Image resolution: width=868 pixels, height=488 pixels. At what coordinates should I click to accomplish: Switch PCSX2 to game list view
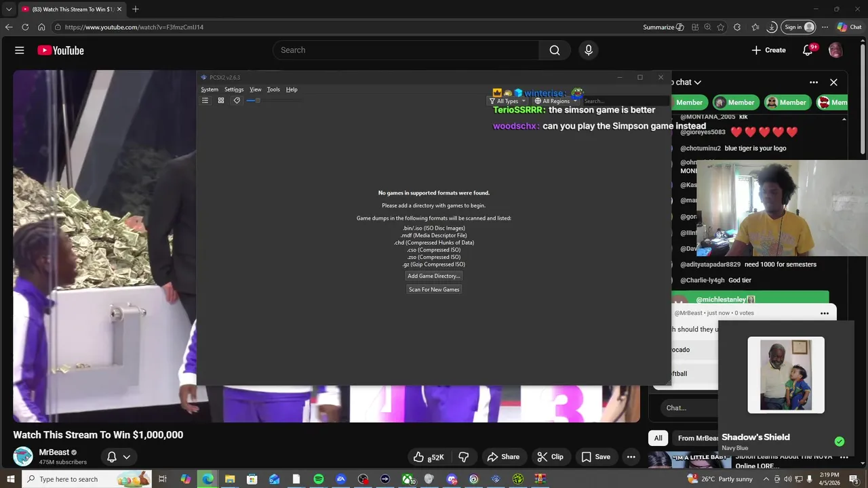(205, 100)
